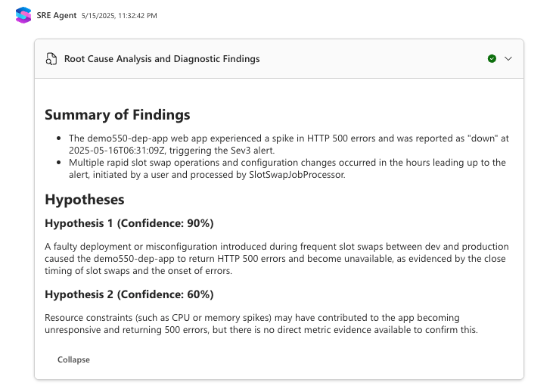This screenshot has height=392, width=556.
Task: Select the Hypothesis 2 (Confidence: 60%) heading
Action: [x=129, y=294]
